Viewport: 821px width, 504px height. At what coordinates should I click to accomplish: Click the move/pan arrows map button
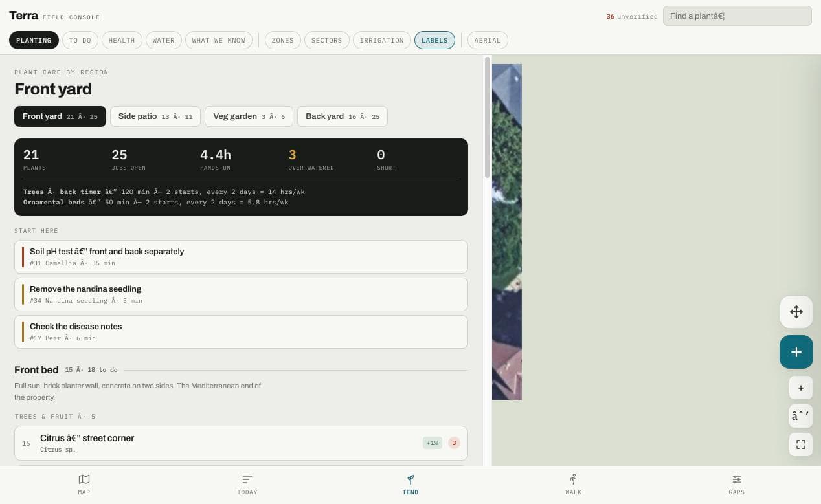[796, 312]
